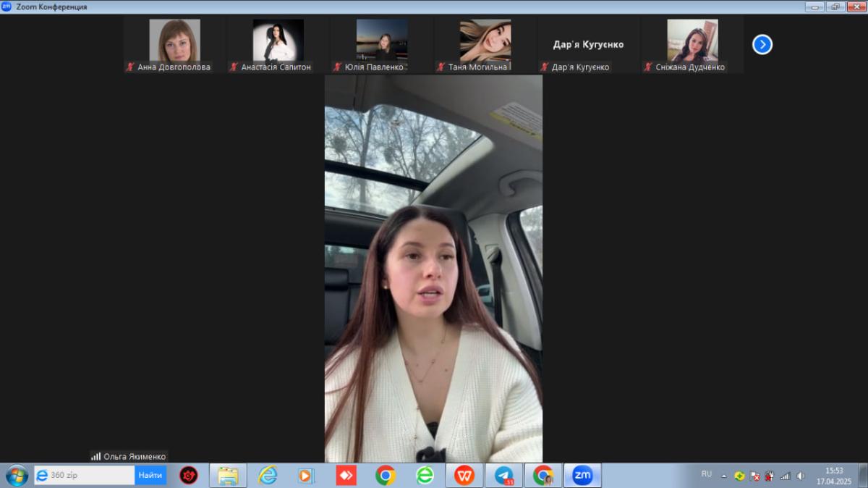Show next participants with the blue arrow
Screen dimensions: 868x488
pos(762,45)
